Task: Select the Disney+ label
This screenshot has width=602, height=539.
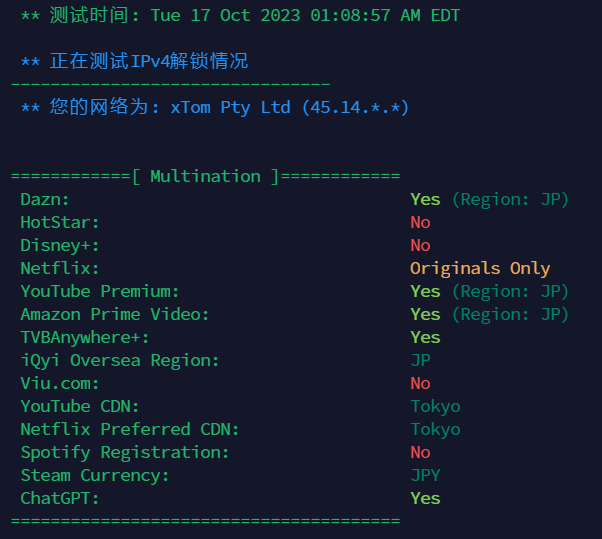Action: coord(60,246)
